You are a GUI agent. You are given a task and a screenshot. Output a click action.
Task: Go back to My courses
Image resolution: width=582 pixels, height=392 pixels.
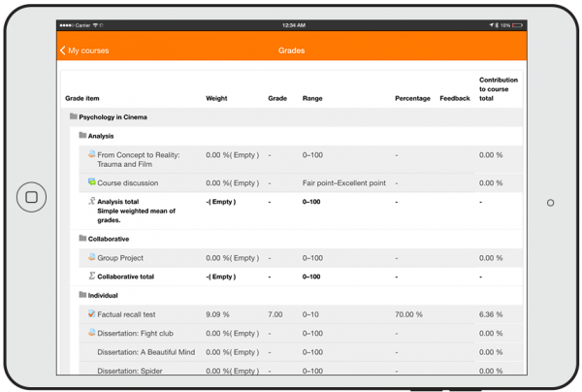tap(88, 50)
